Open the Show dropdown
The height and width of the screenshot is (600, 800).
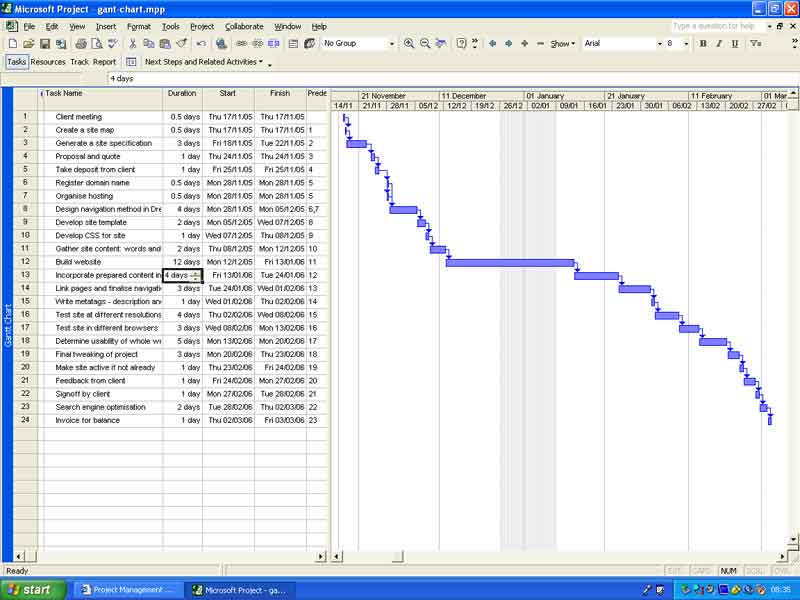click(x=560, y=44)
